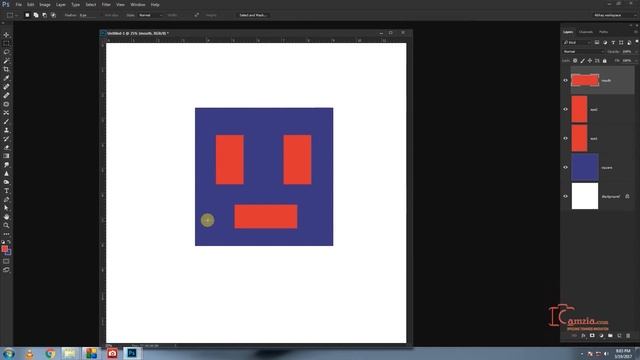Open the File menu
The image size is (640, 360).
18,4
